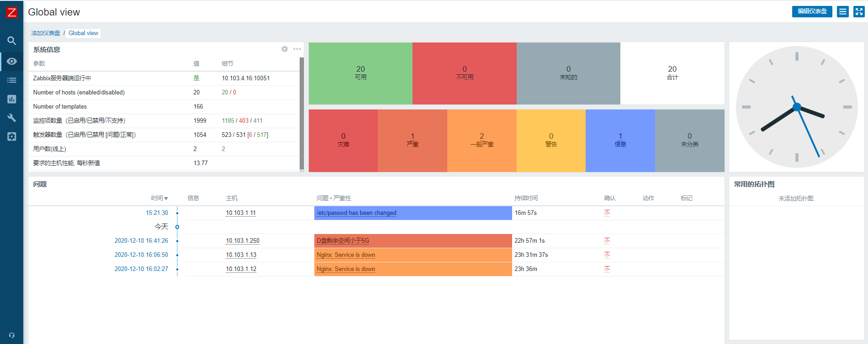
Task: Click the 20 total hosts tile
Action: (672, 73)
